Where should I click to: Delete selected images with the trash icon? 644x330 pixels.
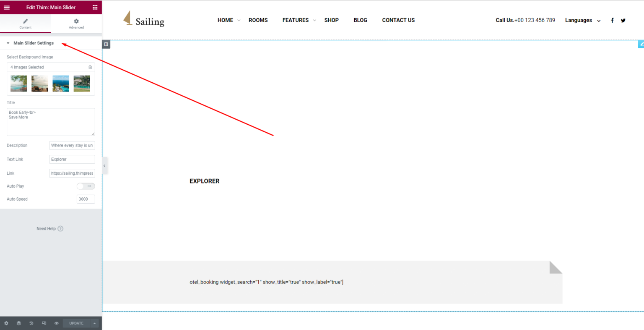(x=90, y=67)
